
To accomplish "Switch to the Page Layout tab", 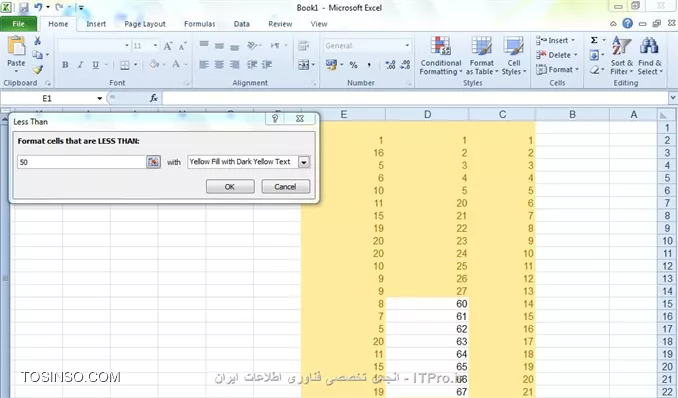I will click(x=145, y=24).
